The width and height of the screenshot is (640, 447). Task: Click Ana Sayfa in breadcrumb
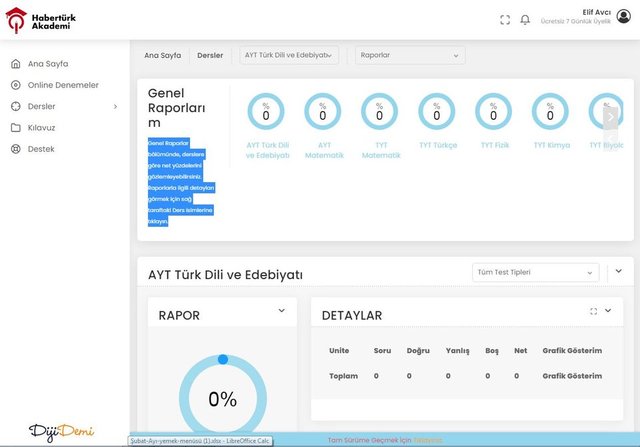[x=163, y=56]
